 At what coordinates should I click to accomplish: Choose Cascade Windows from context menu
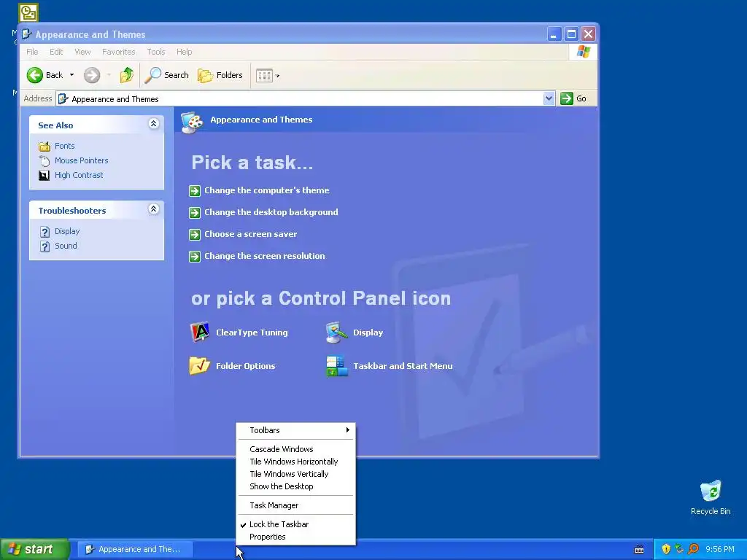pyautogui.click(x=296, y=449)
